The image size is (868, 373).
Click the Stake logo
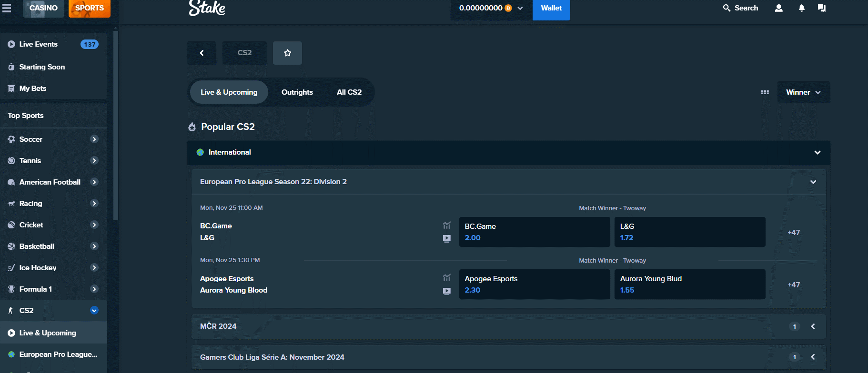[207, 8]
